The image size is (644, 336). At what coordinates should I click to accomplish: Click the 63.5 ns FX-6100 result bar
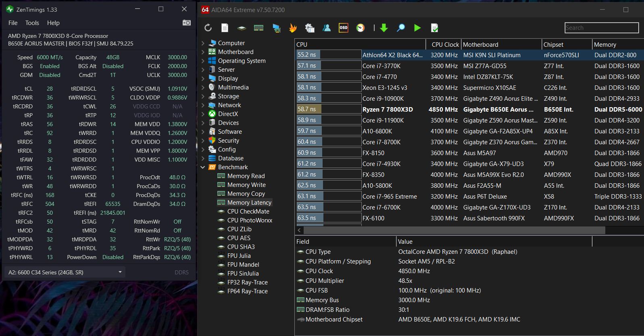[x=329, y=218]
